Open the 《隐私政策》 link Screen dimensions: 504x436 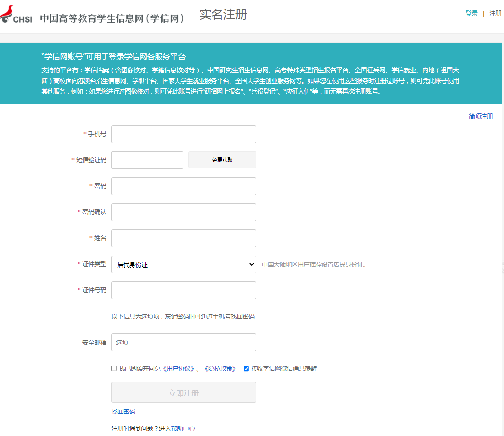[220, 368]
